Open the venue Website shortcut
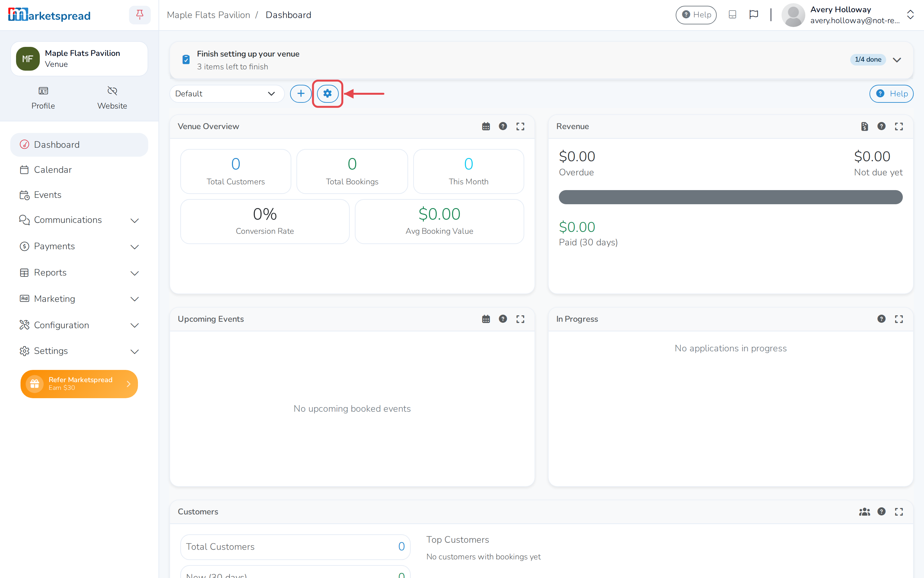Image resolution: width=924 pixels, height=578 pixels. tap(112, 98)
